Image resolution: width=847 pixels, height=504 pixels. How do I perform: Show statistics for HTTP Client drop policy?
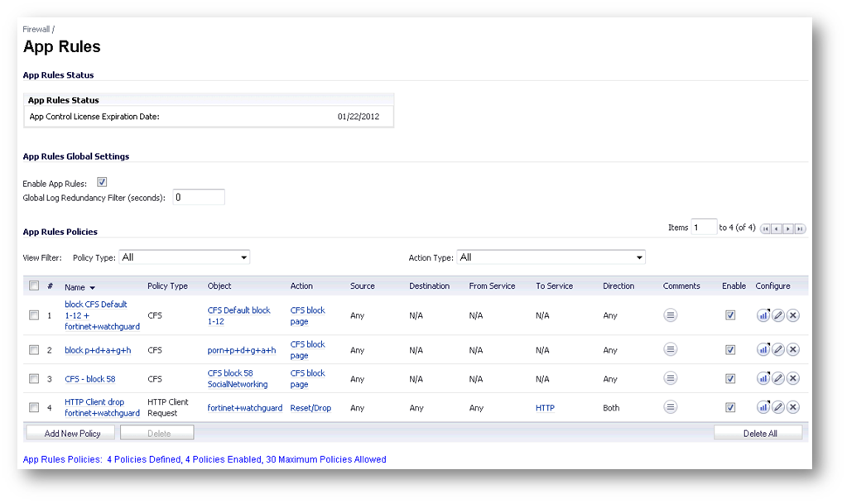(763, 407)
